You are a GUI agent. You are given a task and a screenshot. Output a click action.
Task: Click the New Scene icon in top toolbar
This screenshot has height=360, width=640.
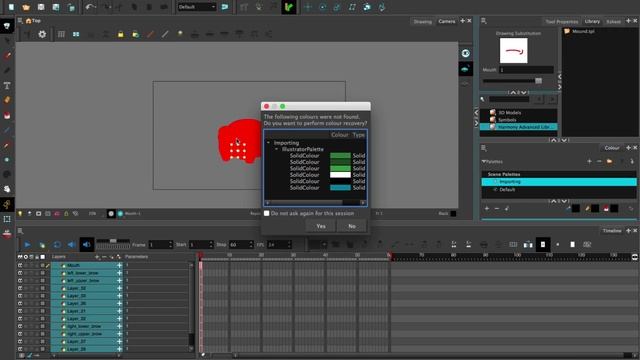[x=11, y=7]
